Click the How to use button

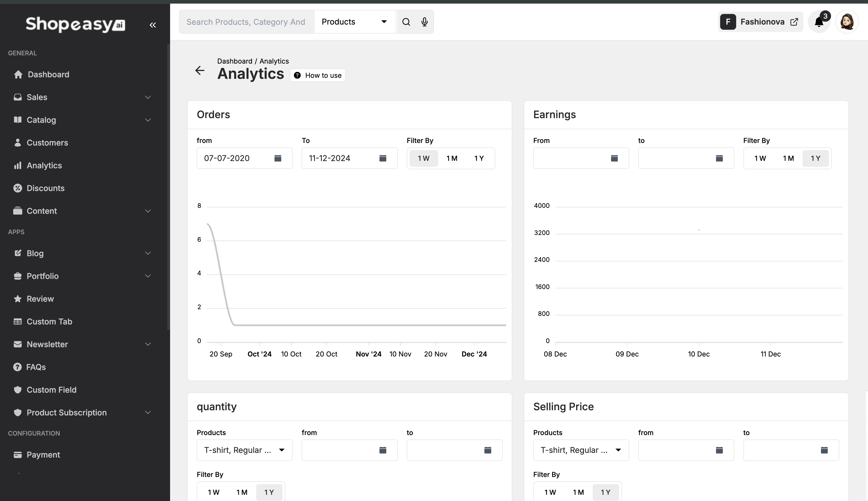pos(317,75)
